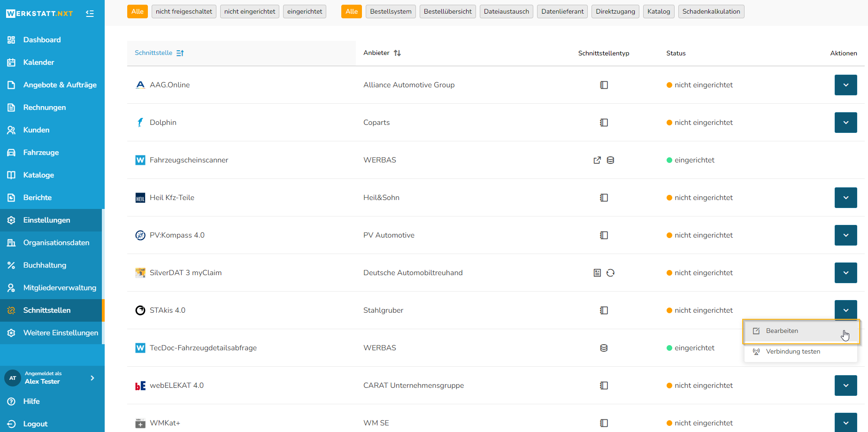This screenshot has height=432, width=868.
Task: Click Alliance Automotive Group provider text
Action: point(409,85)
